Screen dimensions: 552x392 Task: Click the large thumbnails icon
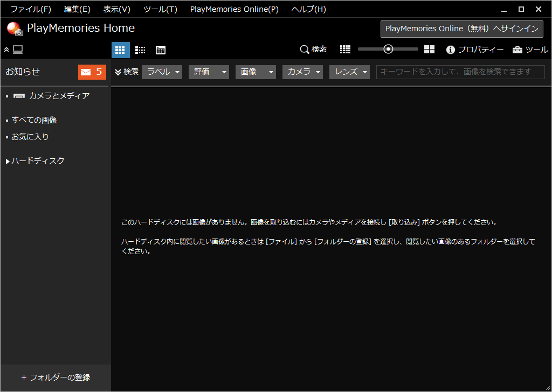pos(429,50)
